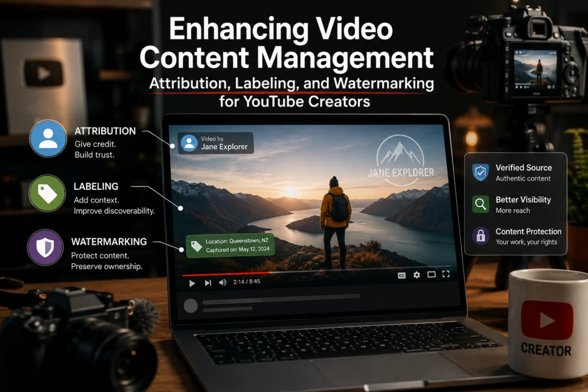Click the Jane Explorer creator name

[225, 147]
